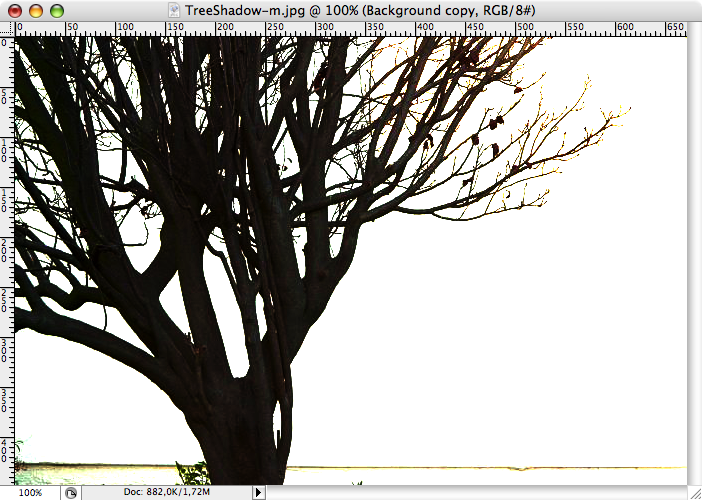
Task: Click the vertical ruler on left edge
Action: [6, 250]
